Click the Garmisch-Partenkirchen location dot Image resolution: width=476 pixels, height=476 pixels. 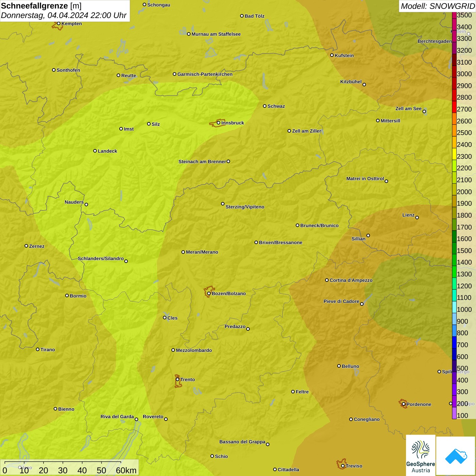point(174,74)
